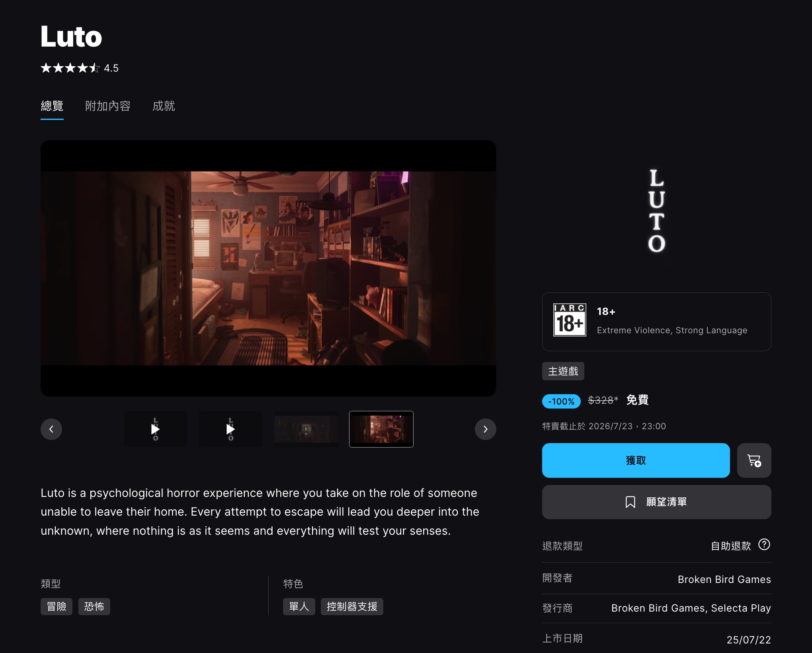Click publisher text Broken Bird Games, Selecta Play
The width and height of the screenshot is (812, 653).
691,608
